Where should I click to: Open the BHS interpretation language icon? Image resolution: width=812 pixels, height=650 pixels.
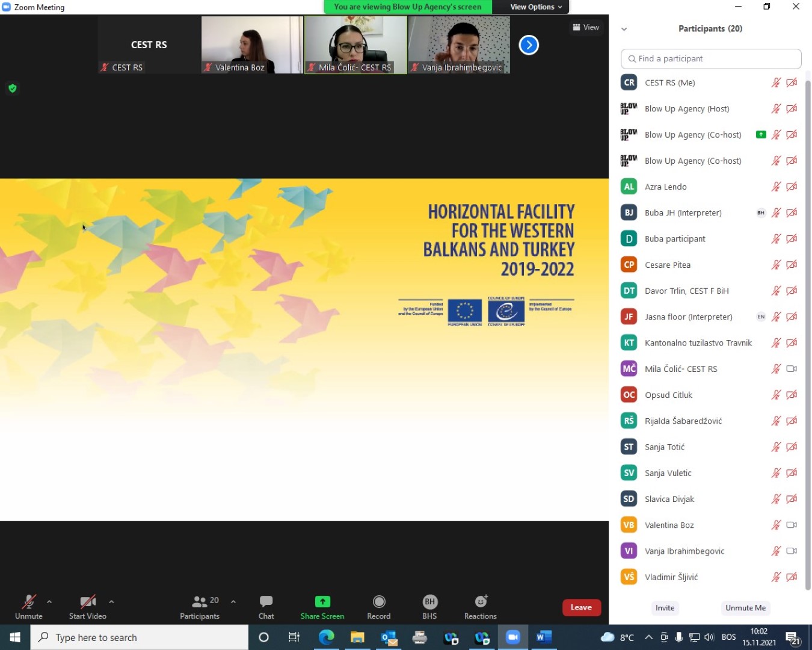click(x=429, y=601)
